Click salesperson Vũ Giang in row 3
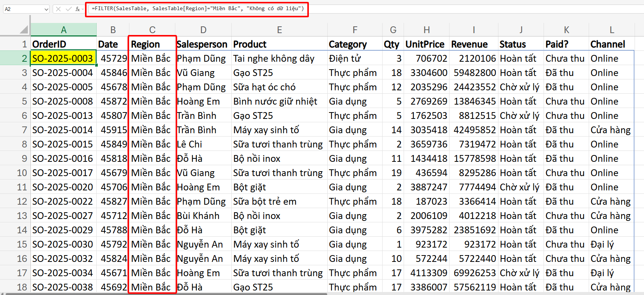Viewport: 644px width, 295px height. pos(204,73)
